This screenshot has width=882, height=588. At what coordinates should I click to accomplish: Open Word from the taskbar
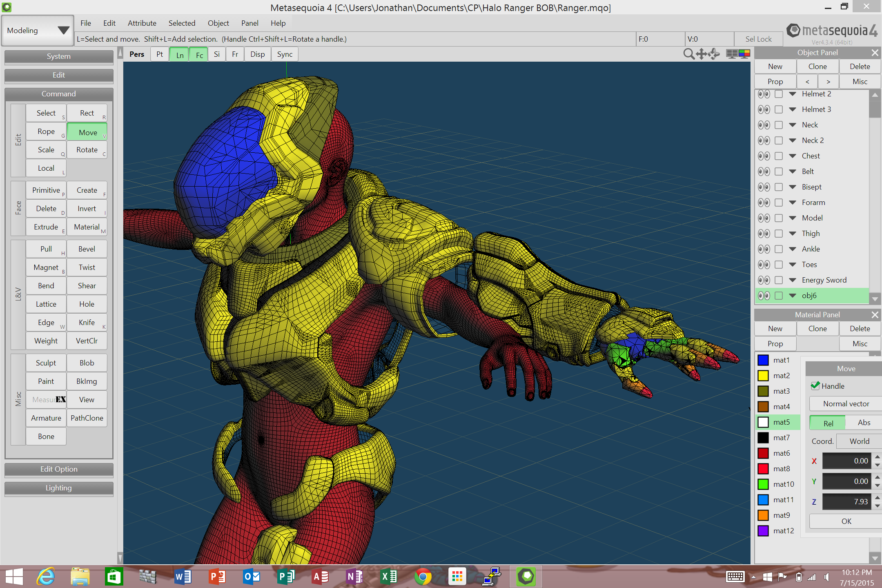[x=183, y=577]
